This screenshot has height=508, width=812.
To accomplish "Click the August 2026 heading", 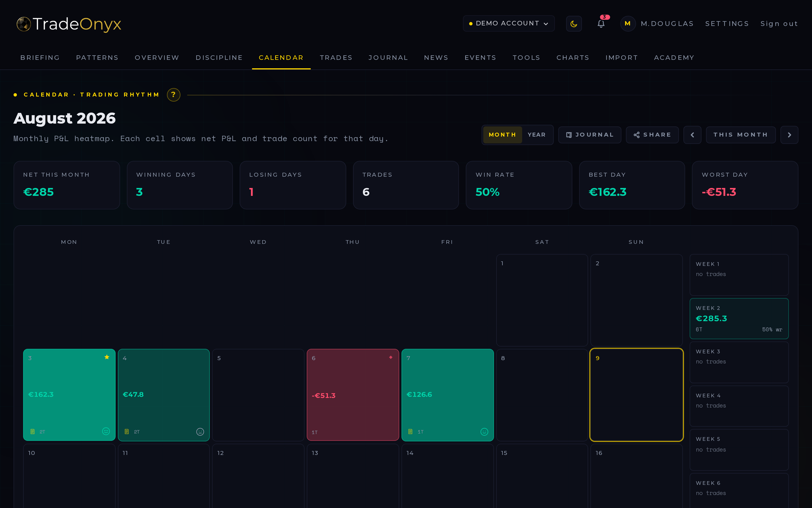I will (x=64, y=118).
